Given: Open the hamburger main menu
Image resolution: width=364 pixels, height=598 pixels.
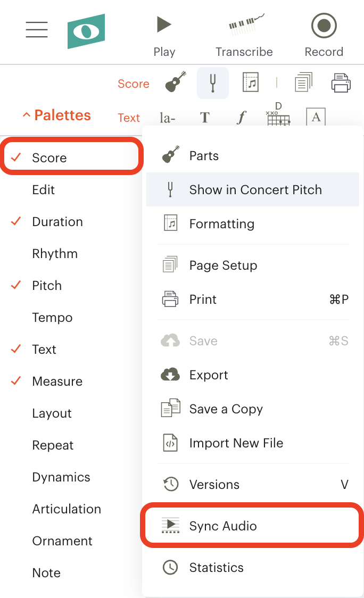Looking at the screenshot, I should click(x=37, y=29).
